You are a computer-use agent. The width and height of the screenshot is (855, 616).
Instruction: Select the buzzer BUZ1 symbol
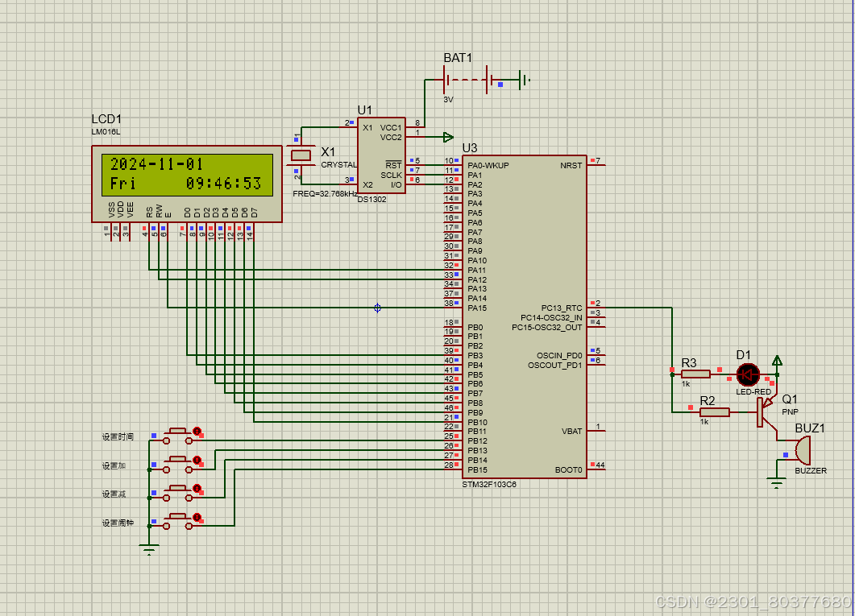[x=803, y=450]
